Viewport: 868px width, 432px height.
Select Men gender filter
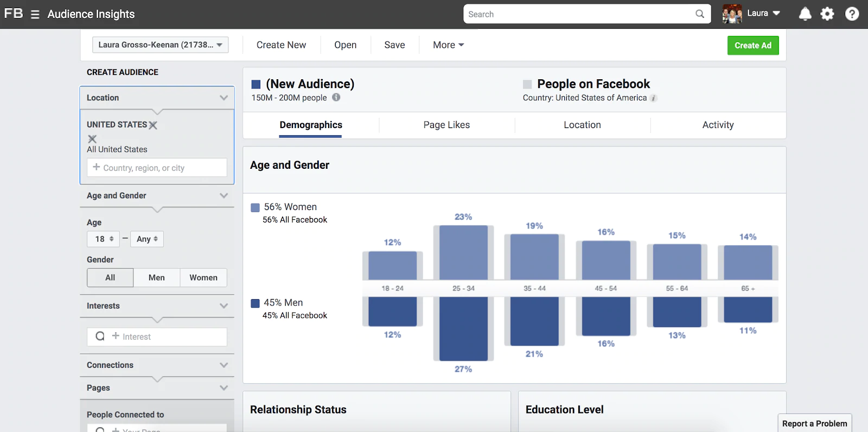[x=157, y=277]
